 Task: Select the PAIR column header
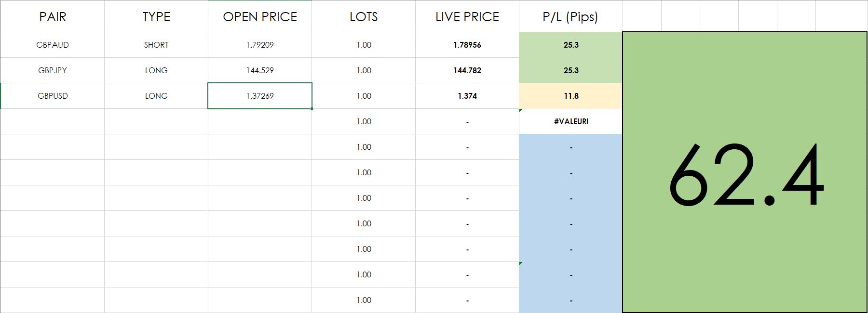tap(53, 17)
